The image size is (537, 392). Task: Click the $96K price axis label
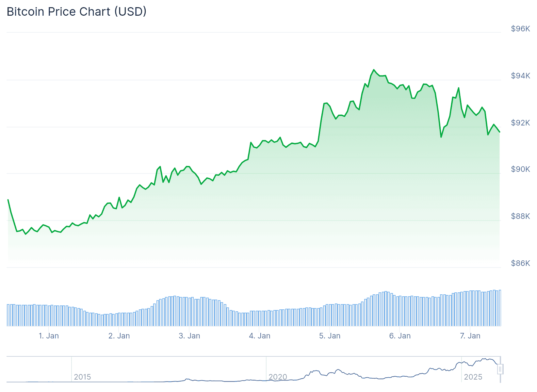[520, 29]
